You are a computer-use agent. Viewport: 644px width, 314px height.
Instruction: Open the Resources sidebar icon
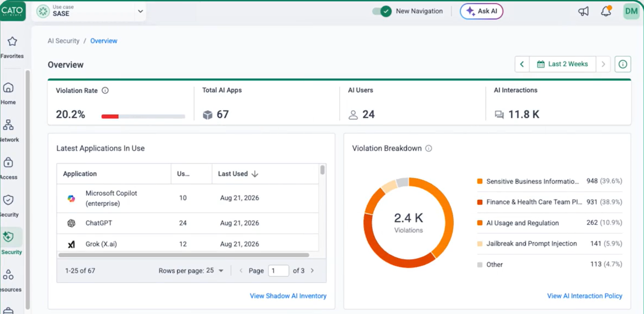pyautogui.click(x=8, y=275)
